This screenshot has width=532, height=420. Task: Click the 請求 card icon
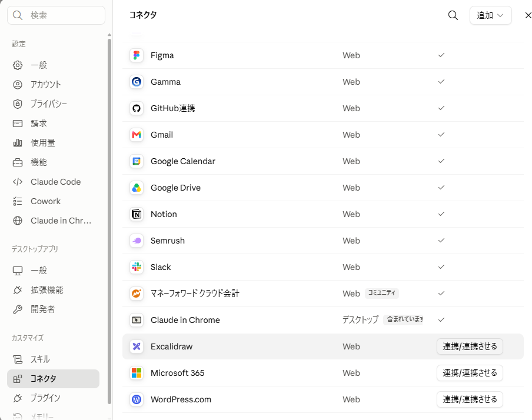pyautogui.click(x=18, y=124)
